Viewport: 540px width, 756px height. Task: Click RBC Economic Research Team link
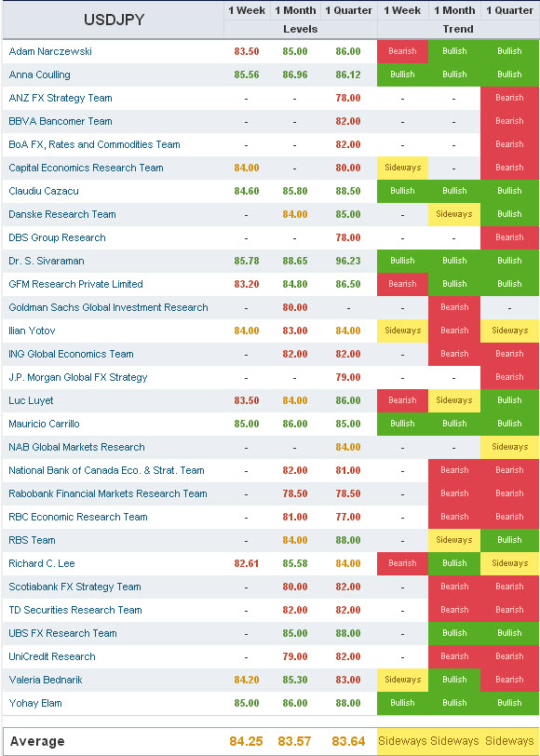point(78,517)
